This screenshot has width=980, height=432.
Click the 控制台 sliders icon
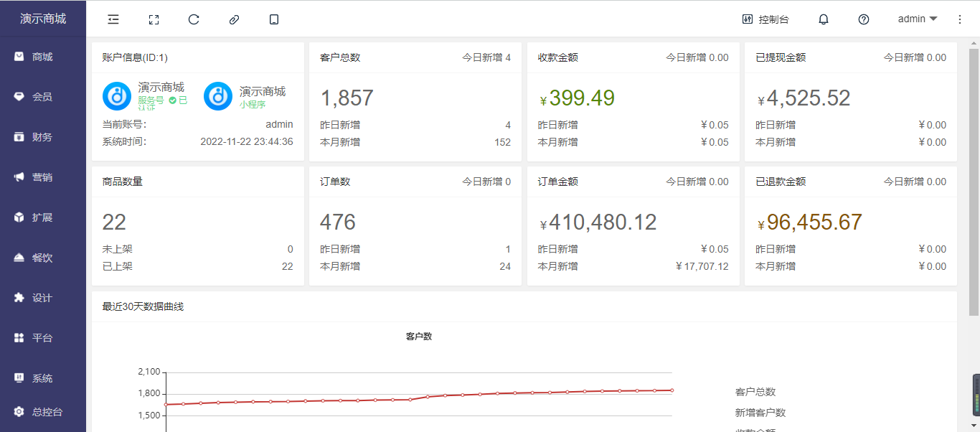(x=748, y=19)
